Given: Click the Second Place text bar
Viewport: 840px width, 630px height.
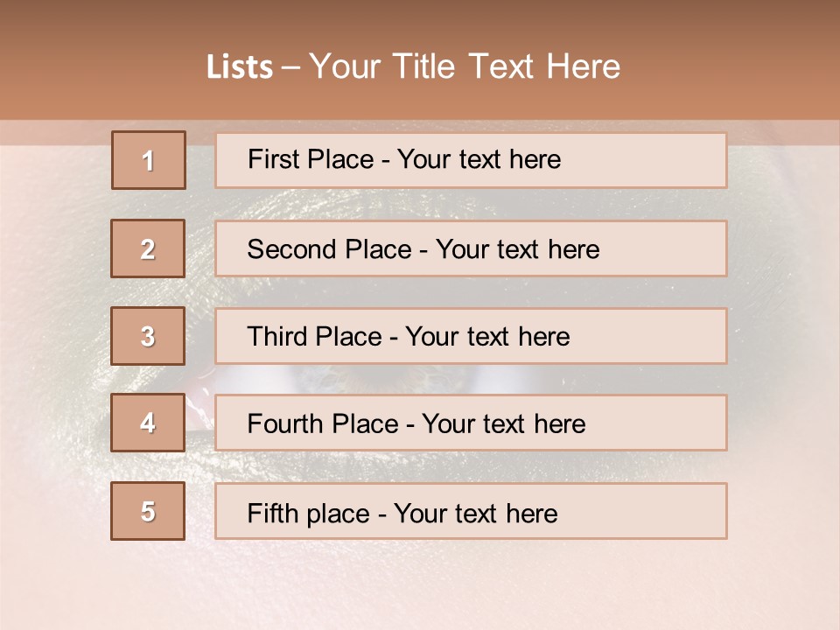Looking at the screenshot, I should click(471, 248).
